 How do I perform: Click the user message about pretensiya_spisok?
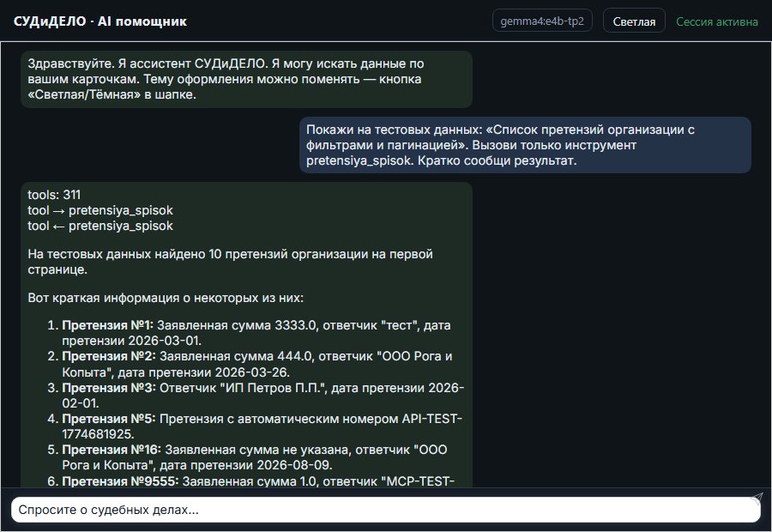[525, 145]
